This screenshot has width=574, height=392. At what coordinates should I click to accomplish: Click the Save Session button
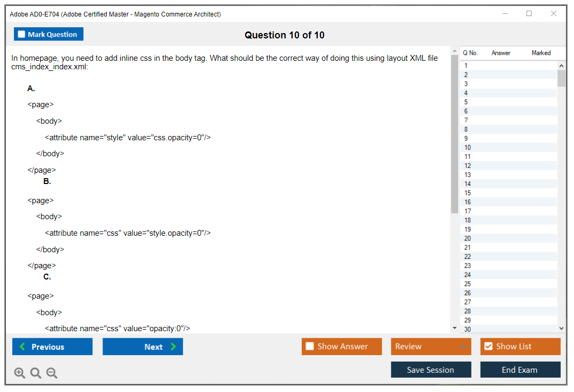[430, 370]
